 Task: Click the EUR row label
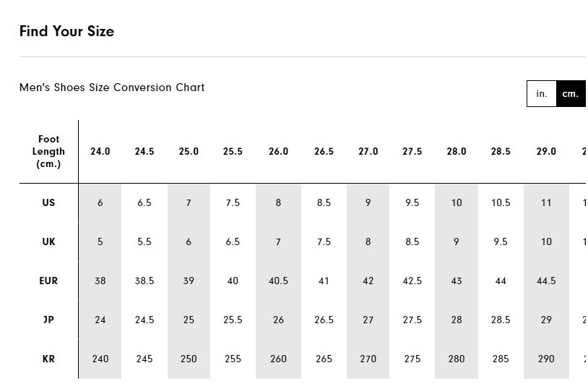tap(48, 281)
